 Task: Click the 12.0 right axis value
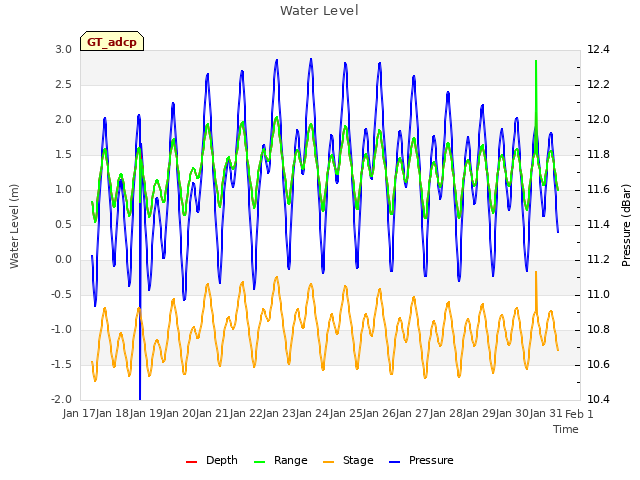tap(598, 120)
